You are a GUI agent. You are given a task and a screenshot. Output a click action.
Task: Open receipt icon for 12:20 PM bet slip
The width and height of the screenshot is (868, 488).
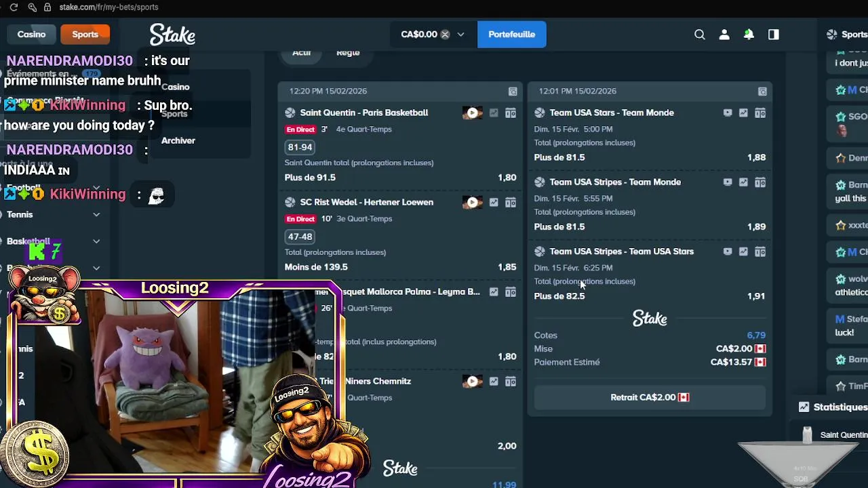click(x=513, y=91)
